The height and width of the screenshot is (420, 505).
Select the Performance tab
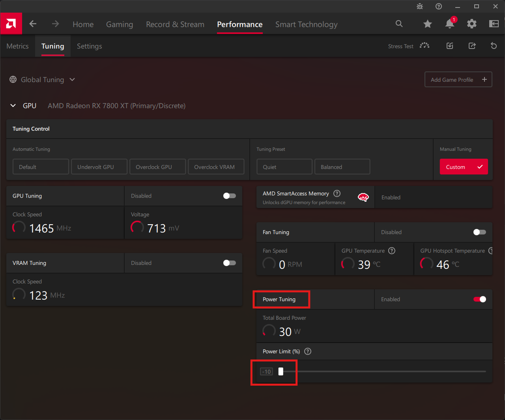240,24
